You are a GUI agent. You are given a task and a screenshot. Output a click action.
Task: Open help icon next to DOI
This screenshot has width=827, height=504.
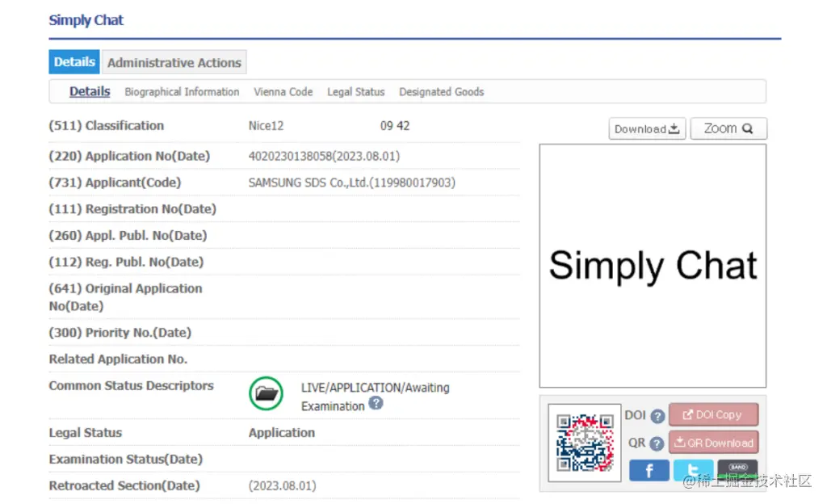[x=657, y=417]
